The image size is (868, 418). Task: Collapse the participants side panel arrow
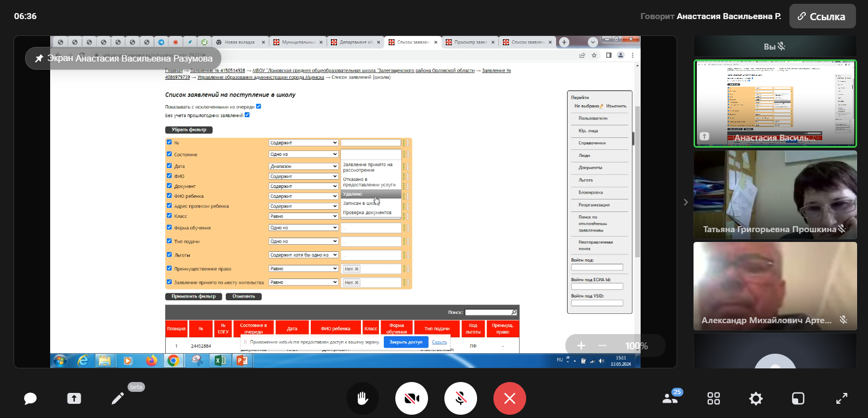[x=686, y=202]
